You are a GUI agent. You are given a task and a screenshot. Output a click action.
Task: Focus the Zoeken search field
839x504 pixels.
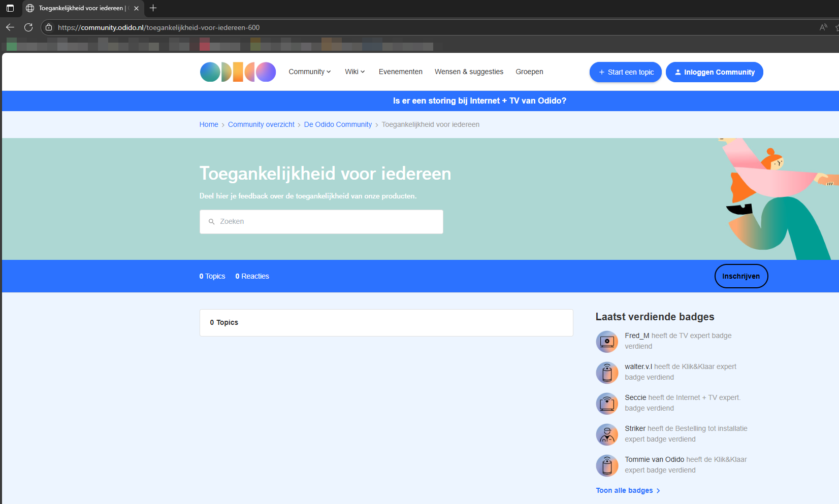coord(321,222)
